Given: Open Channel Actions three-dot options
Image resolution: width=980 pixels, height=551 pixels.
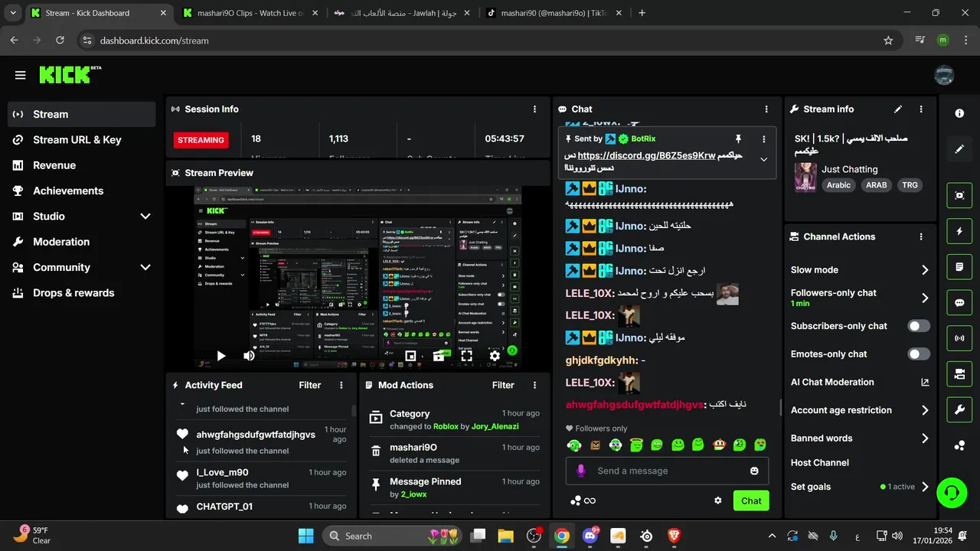Looking at the screenshot, I should tap(921, 237).
